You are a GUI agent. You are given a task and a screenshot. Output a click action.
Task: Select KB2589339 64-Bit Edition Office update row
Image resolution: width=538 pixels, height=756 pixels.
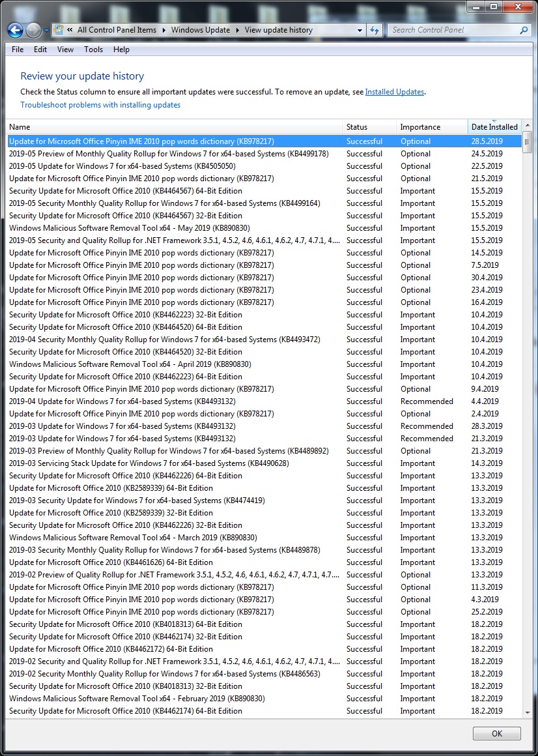point(264,488)
